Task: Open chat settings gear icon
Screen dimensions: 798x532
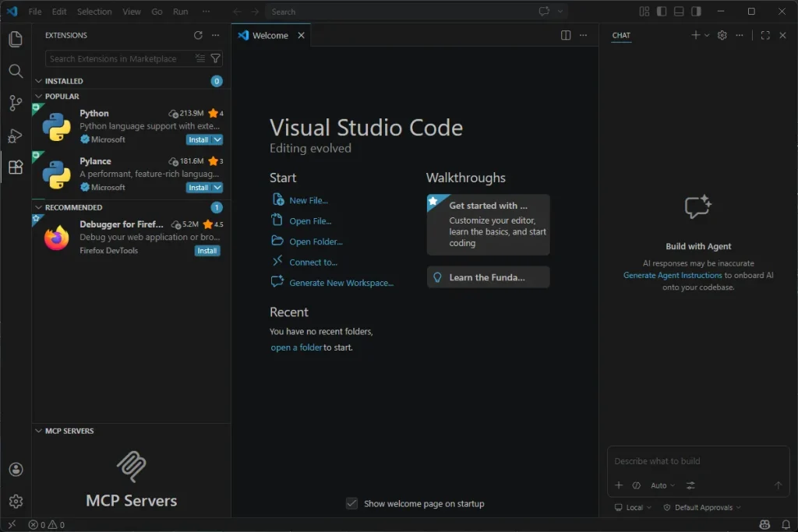Action: [x=722, y=35]
